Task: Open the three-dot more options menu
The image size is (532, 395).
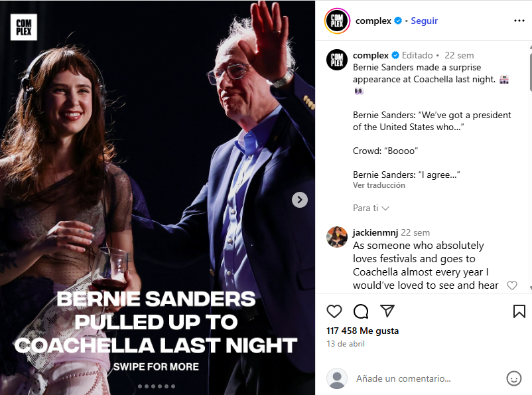Action: (x=519, y=21)
